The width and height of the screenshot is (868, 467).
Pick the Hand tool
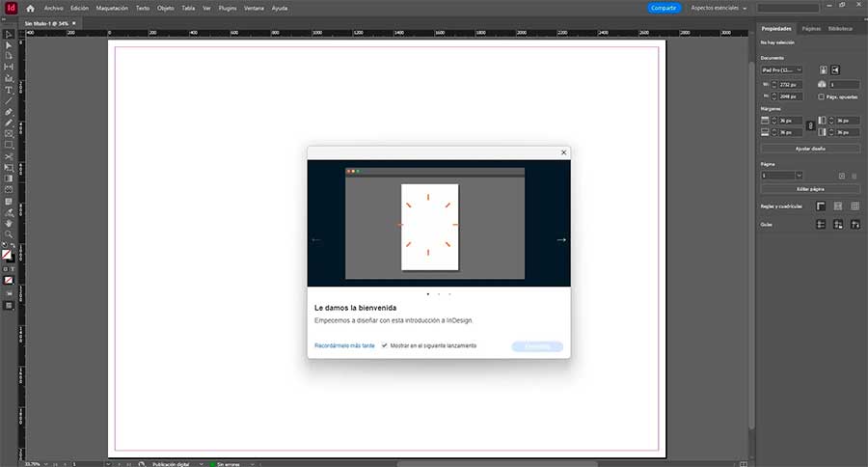9,223
